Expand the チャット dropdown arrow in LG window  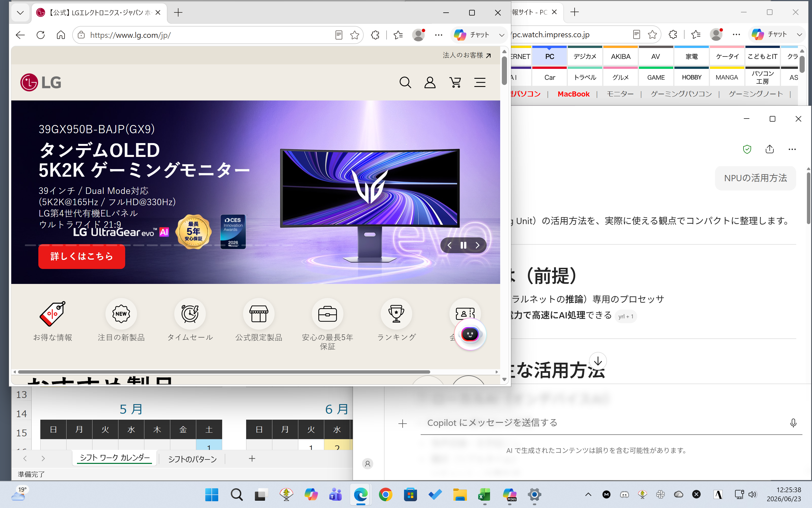[x=502, y=35]
